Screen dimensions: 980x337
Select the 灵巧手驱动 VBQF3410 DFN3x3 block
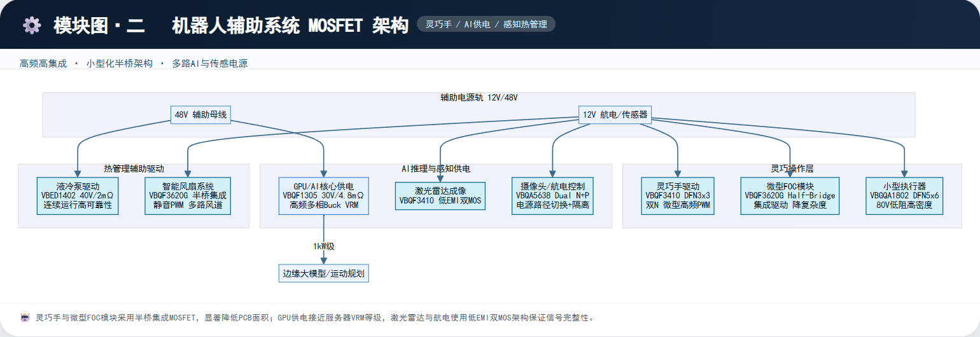678,196
